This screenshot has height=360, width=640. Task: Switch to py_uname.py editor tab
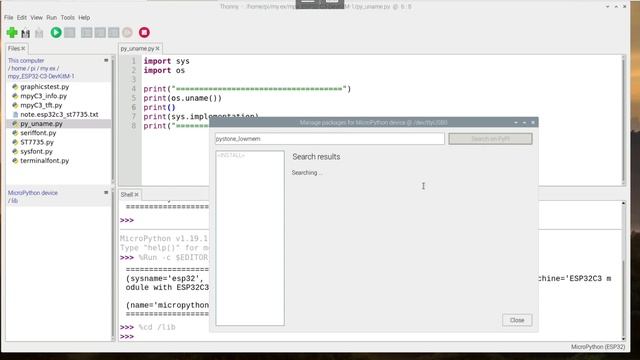[x=137, y=49]
